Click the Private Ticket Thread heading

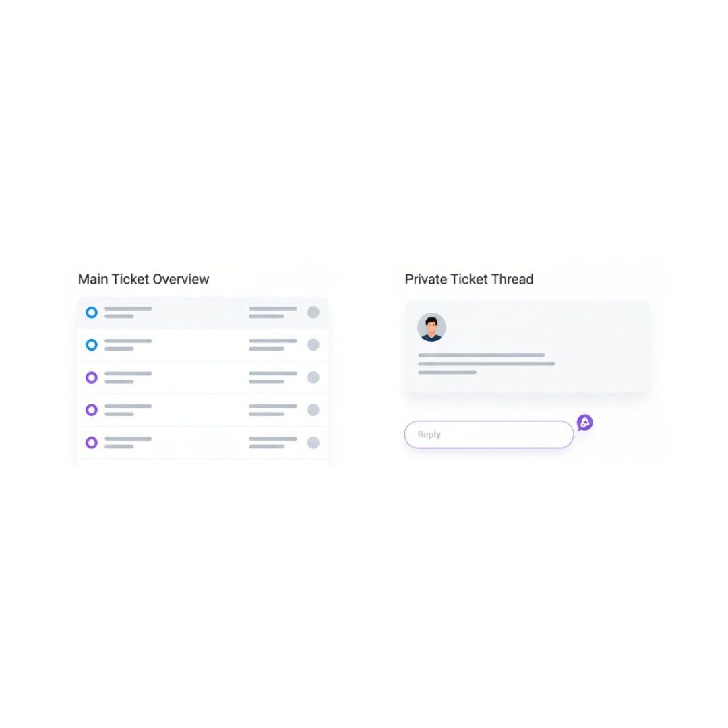click(469, 280)
